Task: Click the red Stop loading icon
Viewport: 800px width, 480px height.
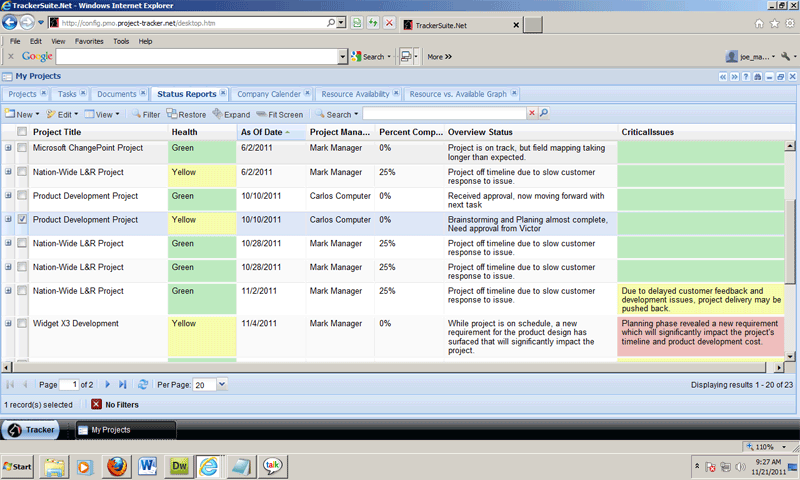Action: pyautogui.click(x=389, y=23)
